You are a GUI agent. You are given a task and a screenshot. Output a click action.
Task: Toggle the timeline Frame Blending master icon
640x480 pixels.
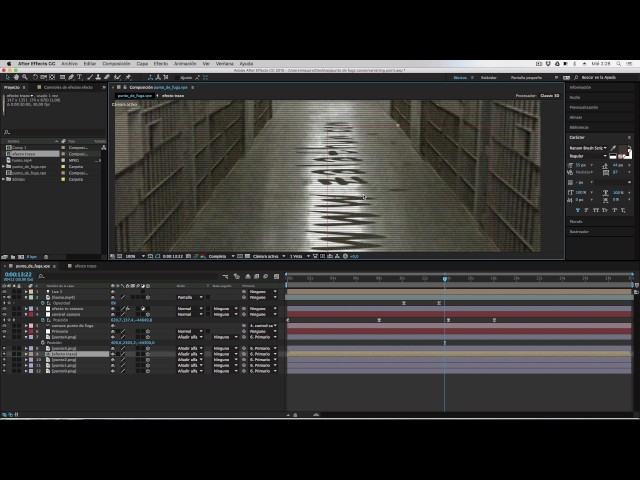pyautogui.click(x=257, y=277)
